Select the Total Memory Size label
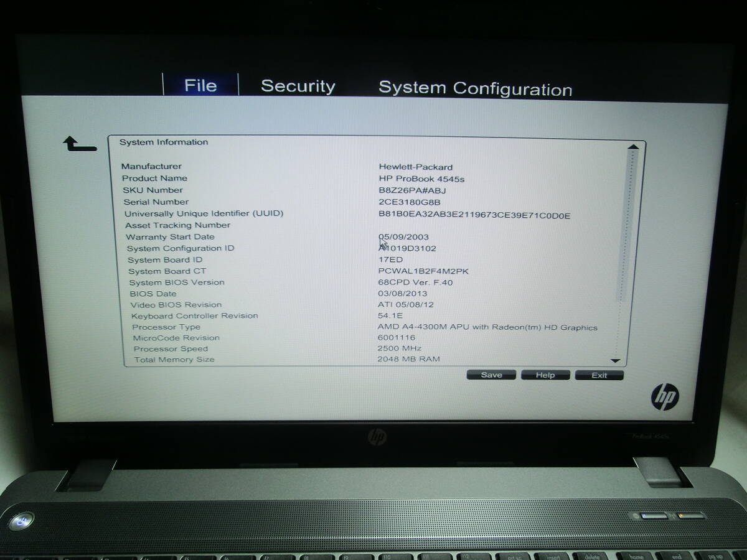 (x=174, y=360)
